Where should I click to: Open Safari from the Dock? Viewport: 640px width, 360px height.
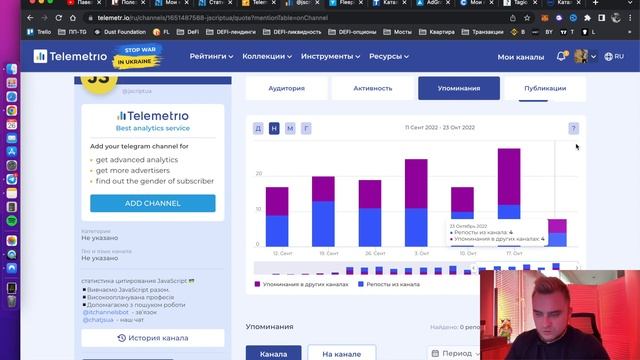tap(12, 97)
